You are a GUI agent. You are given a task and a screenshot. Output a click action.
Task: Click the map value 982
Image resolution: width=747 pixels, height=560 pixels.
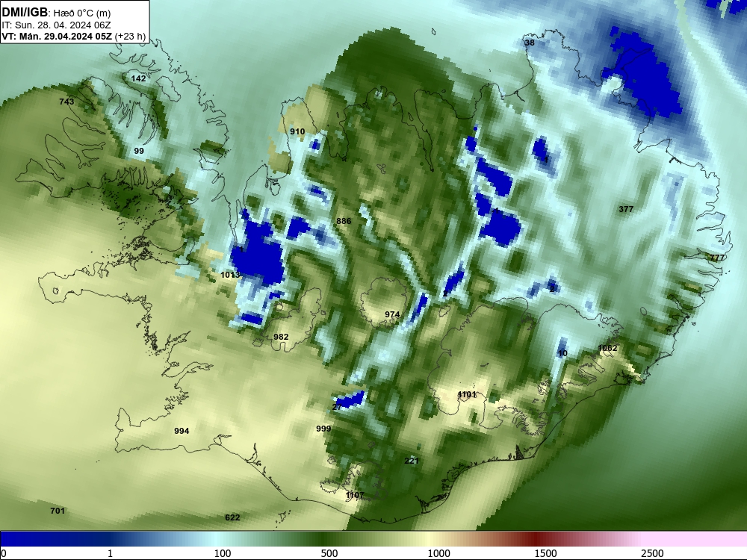(281, 337)
